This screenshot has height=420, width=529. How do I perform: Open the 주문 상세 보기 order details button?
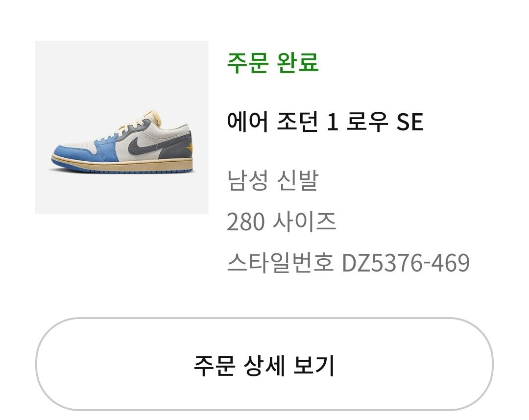[264, 364]
